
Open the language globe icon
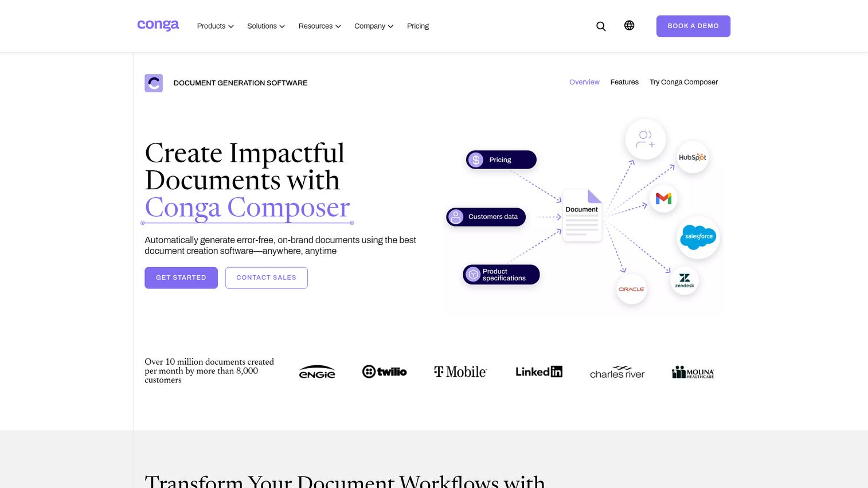pos(629,25)
